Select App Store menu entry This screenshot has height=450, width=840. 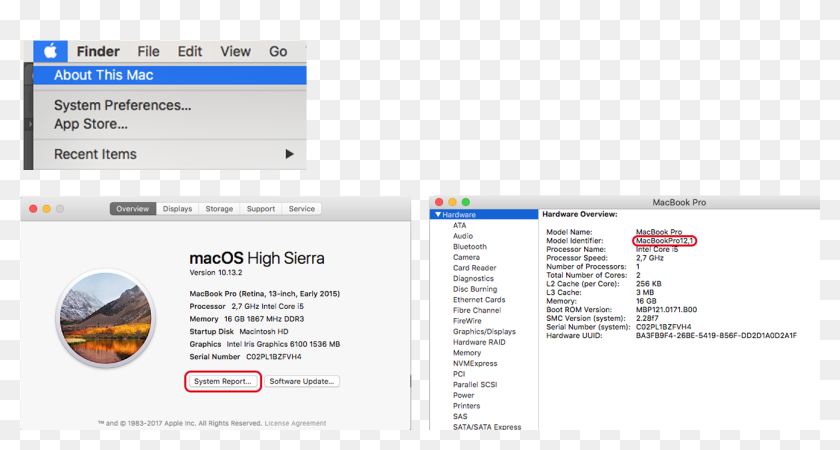pyautogui.click(x=91, y=124)
